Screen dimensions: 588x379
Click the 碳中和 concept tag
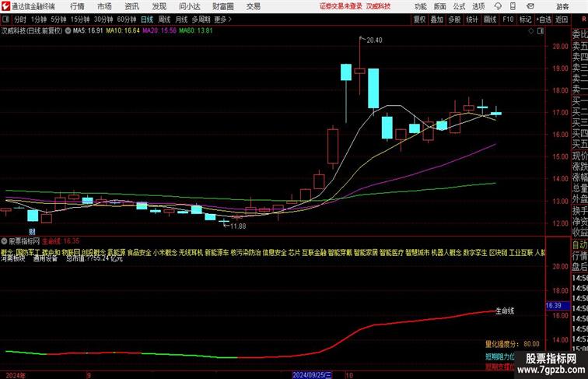51,253
